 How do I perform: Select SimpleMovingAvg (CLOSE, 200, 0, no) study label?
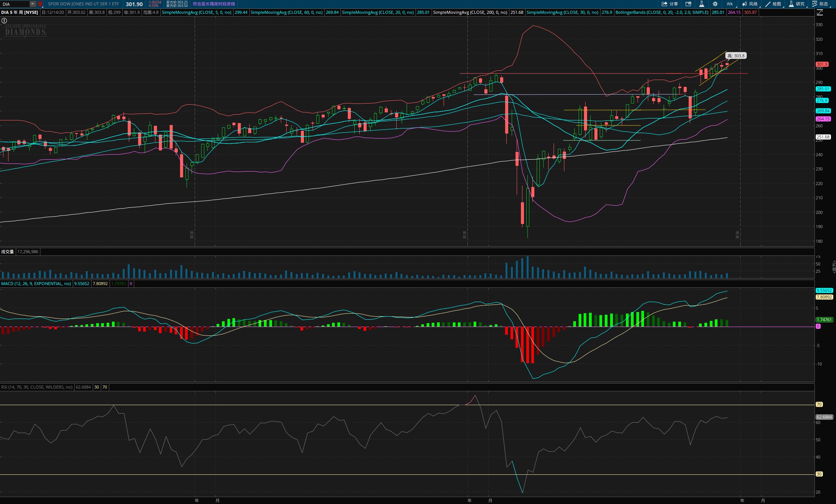[x=470, y=12]
